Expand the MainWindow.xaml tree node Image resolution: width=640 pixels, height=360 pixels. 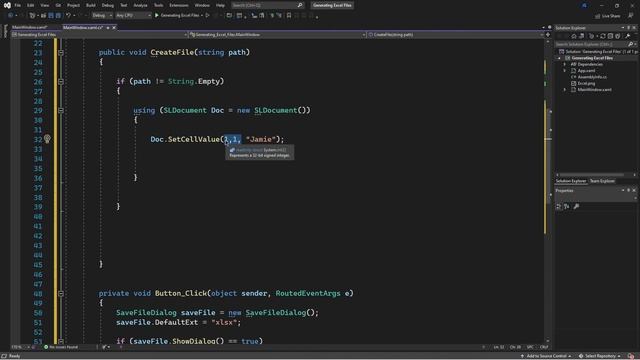click(x=565, y=89)
